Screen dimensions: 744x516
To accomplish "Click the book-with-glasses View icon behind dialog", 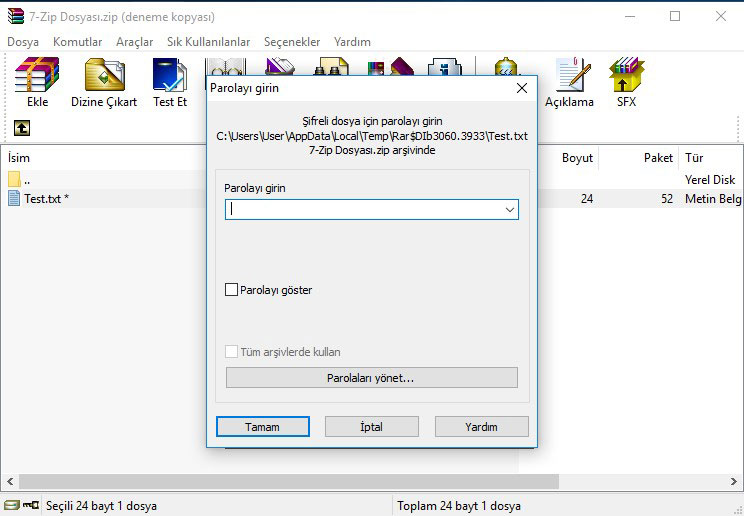I will tap(225, 66).
